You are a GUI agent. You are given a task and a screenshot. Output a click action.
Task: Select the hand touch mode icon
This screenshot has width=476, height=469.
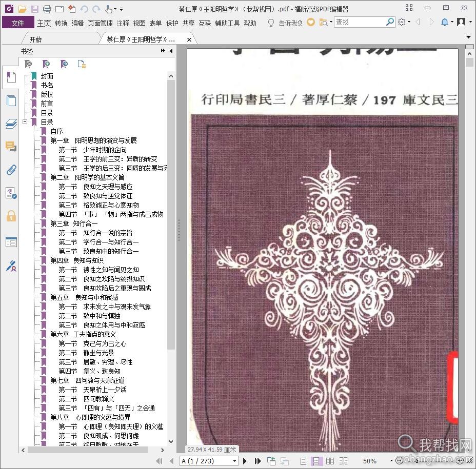coord(109,9)
